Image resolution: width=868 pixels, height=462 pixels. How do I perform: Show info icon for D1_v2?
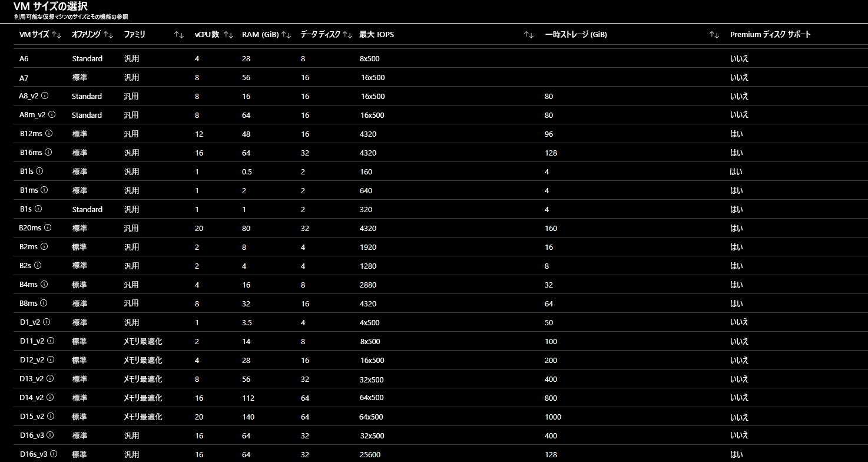(47, 322)
